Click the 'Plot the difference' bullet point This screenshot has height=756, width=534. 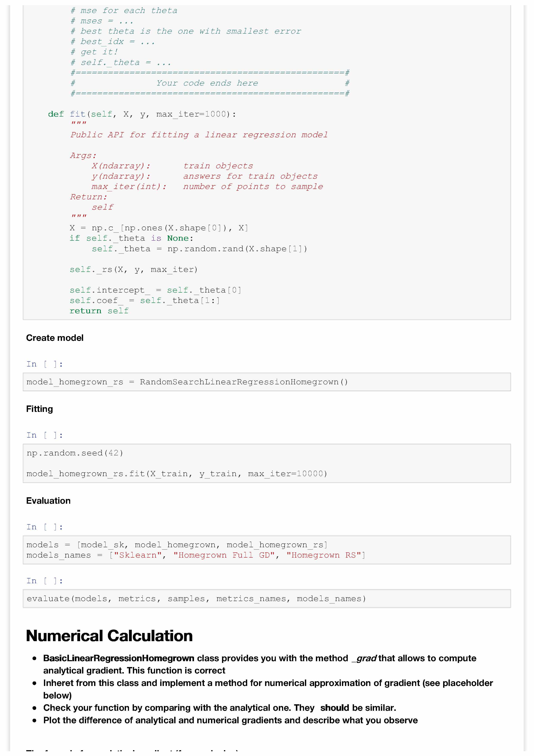click(x=230, y=720)
